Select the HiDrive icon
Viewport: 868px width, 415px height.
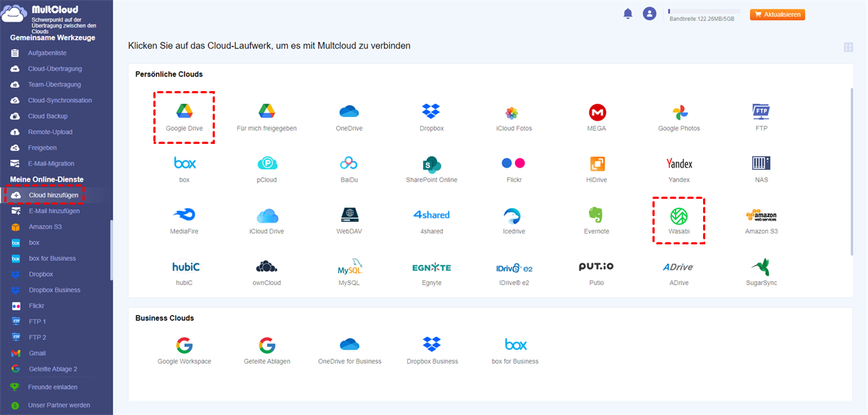tap(597, 163)
